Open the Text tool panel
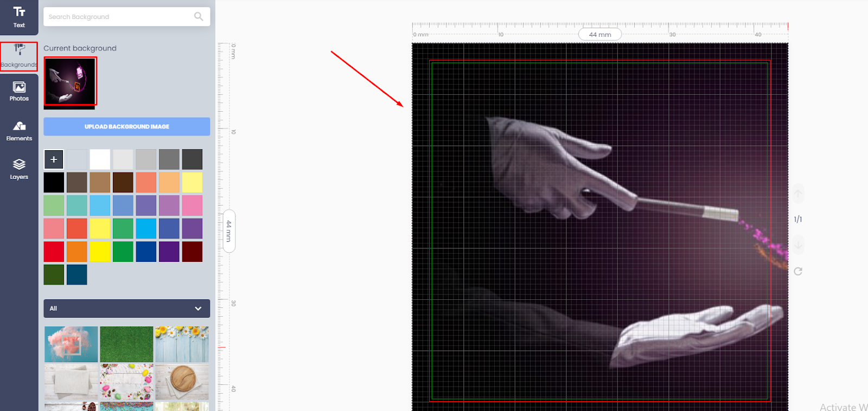The width and height of the screenshot is (868, 411). point(19,17)
